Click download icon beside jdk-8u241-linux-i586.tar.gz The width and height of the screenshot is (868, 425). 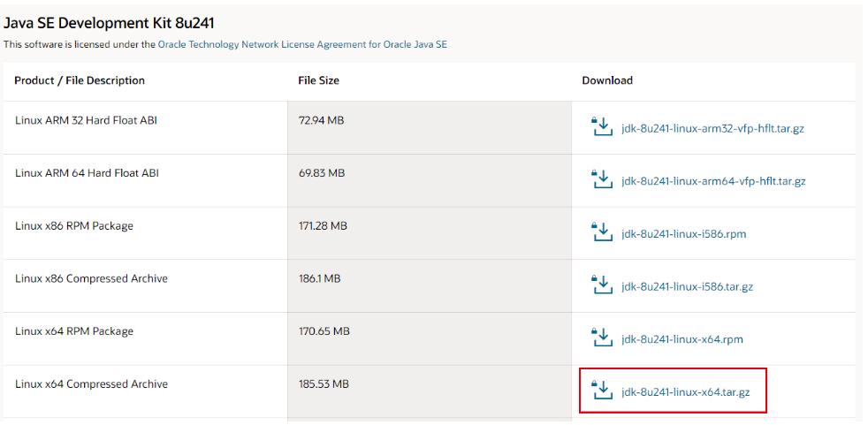[602, 285]
